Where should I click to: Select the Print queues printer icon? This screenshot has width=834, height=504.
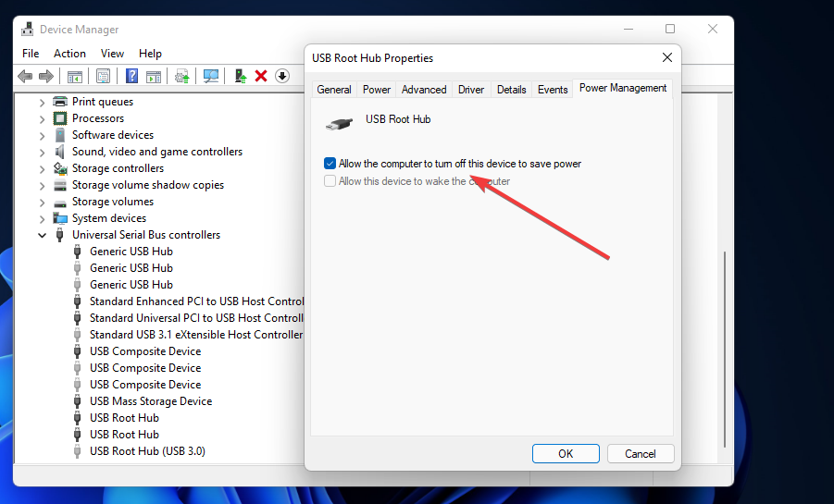(x=60, y=102)
